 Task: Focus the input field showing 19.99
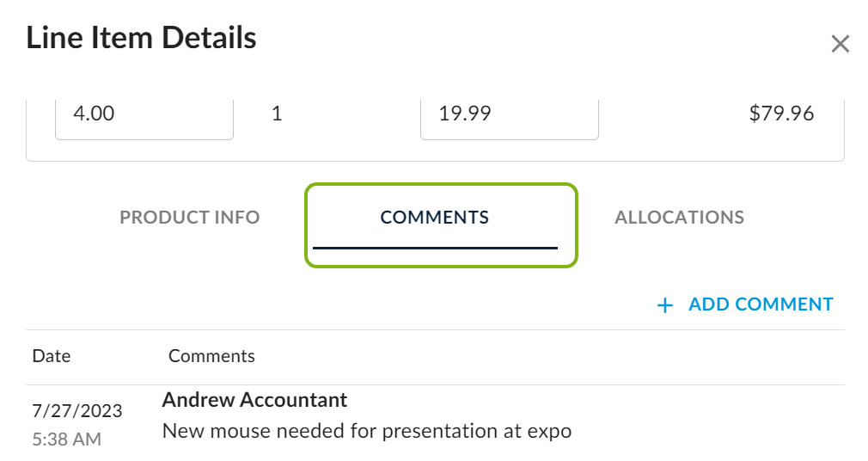pyautogui.click(x=509, y=114)
